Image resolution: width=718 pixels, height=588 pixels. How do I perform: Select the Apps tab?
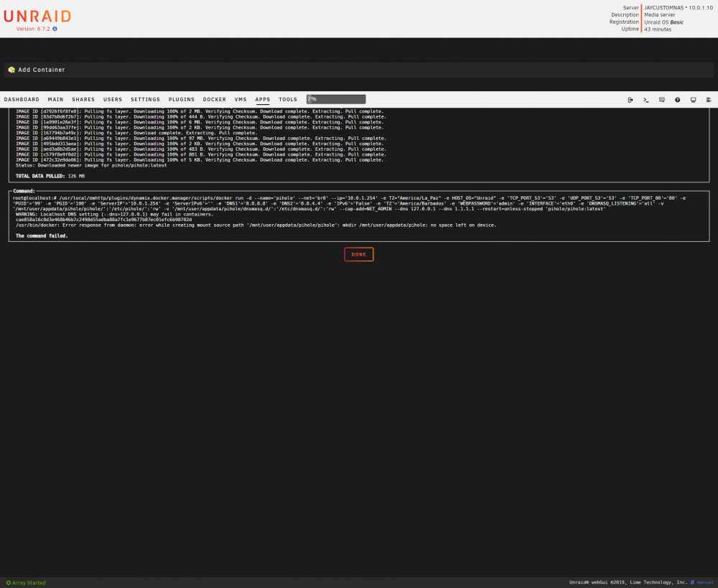[x=262, y=99]
